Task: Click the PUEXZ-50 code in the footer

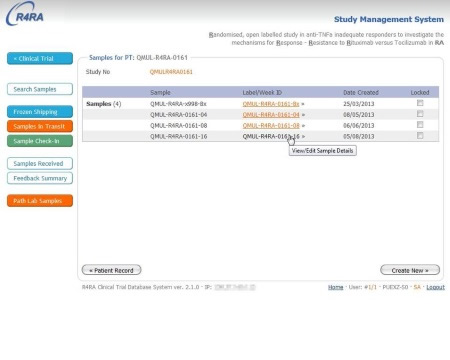Action: click(395, 287)
